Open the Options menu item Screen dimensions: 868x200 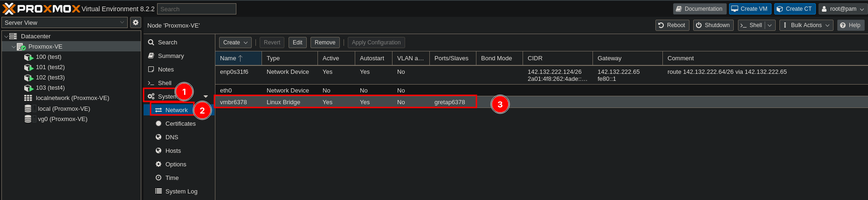coord(179,164)
